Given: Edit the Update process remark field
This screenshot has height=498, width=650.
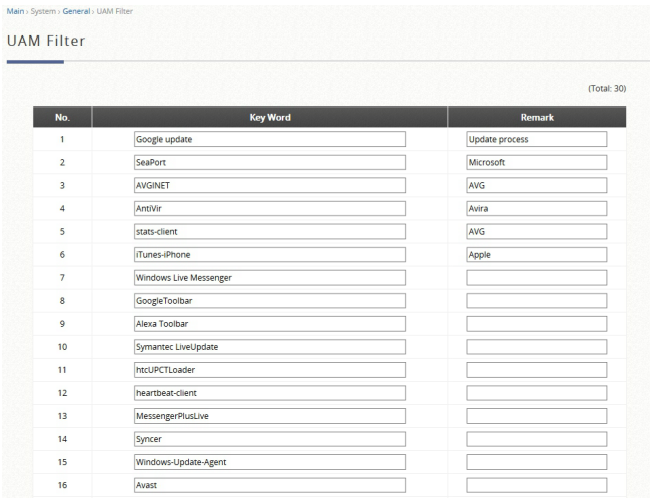Looking at the screenshot, I should click(x=537, y=139).
